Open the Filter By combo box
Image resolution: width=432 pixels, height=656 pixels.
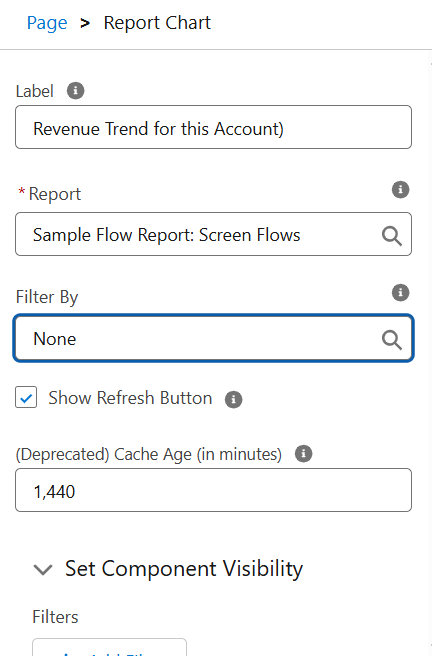[213, 338]
